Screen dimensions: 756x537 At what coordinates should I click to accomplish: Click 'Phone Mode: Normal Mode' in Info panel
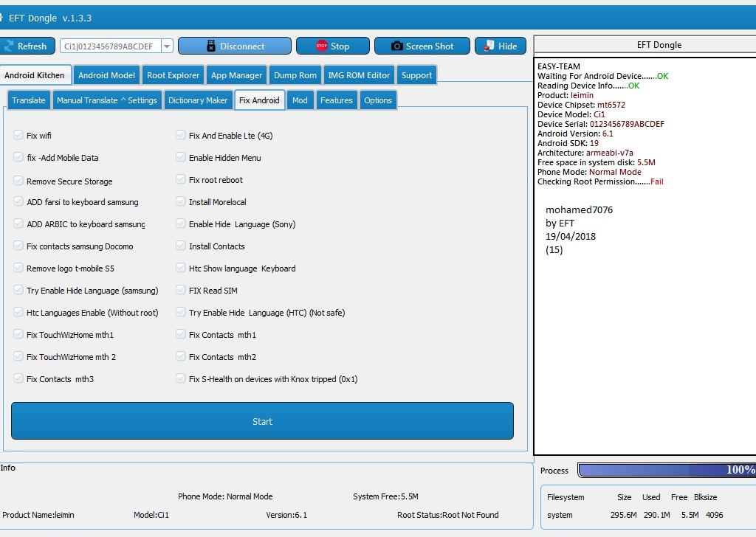click(x=225, y=496)
